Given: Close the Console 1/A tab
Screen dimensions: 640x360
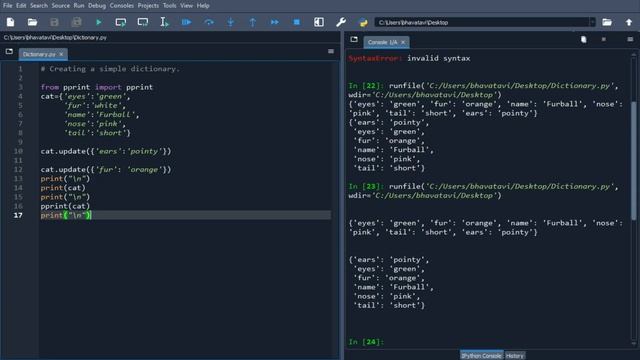Looking at the screenshot, I should 403,42.
